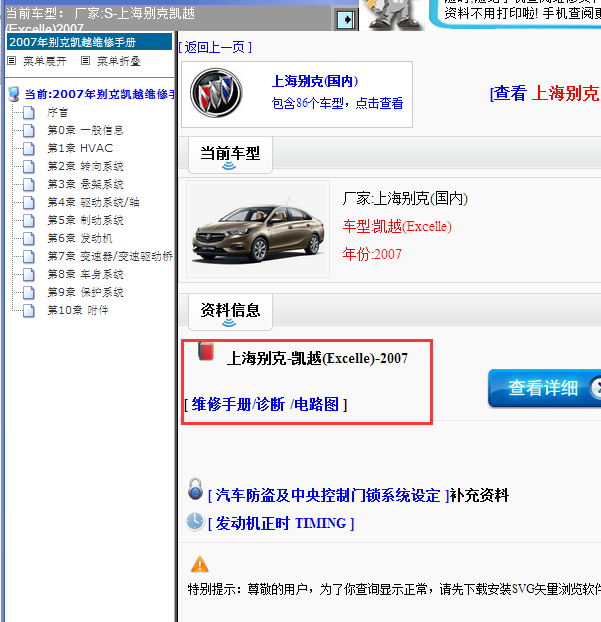
Task: Click page icon next to 第6章 发动机
Action: pyautogui.click(x=29, y=238)
